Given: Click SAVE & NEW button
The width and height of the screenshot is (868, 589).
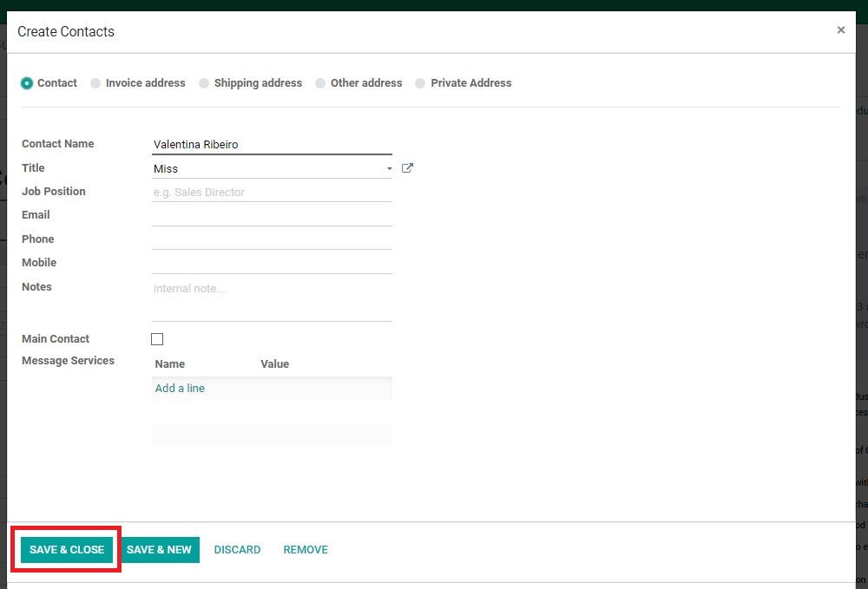Looking at the screenshot, I should pyautogui.click(x=159, y=550).
